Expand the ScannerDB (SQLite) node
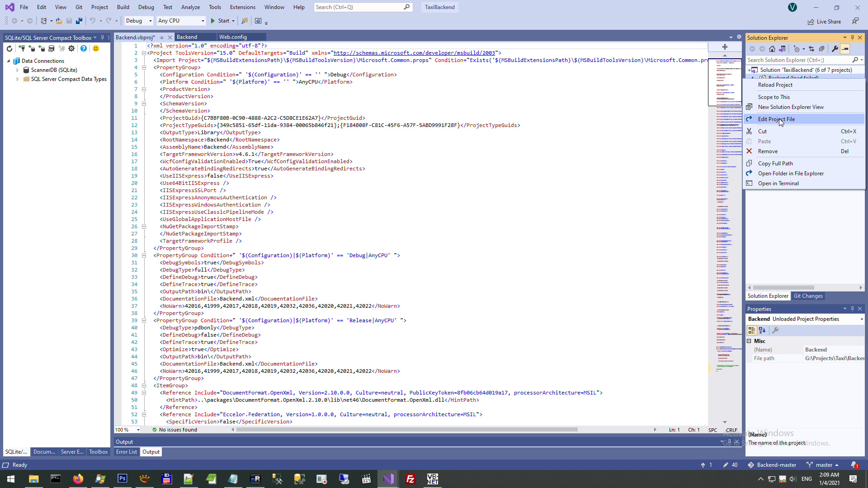Image resolution: width=868 pixels, height=488 pixels. point(18,70)
